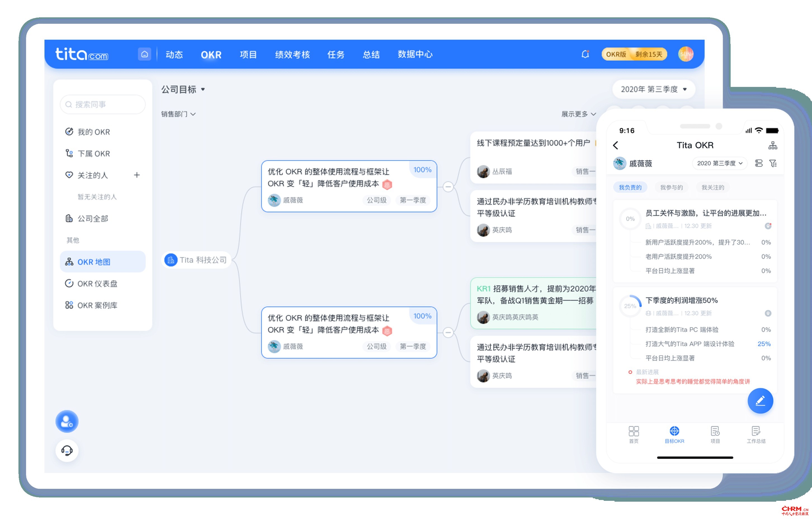Image resolution: width=812 pixels, height=519 pixels.
Task: Tap 打造大气的Tita APP 端设计体验 key result
Action: (x=690, y=344)
